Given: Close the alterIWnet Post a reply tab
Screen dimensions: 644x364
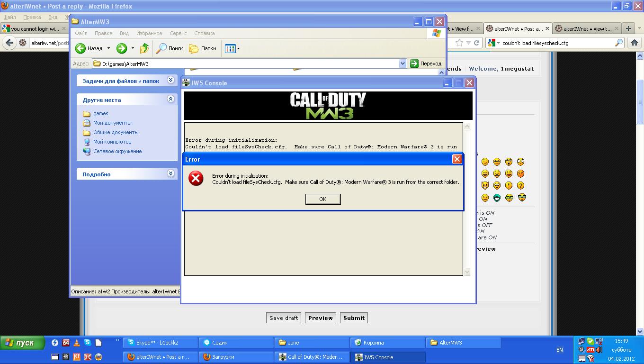Looking at the screenshot, I should click(547, 28).
